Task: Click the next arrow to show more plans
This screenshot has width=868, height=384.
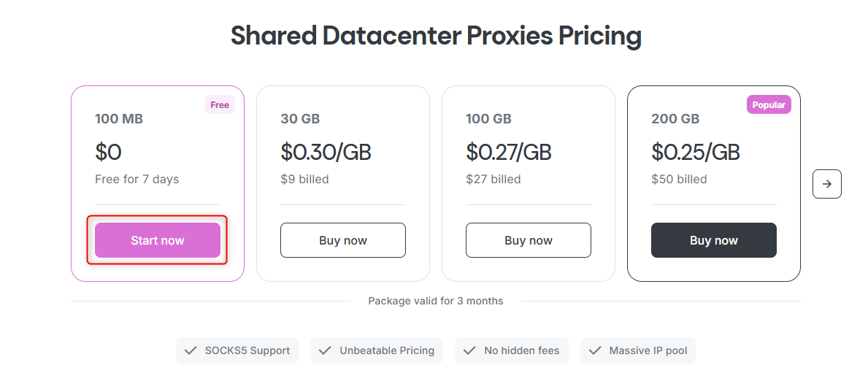Action: 826,184
